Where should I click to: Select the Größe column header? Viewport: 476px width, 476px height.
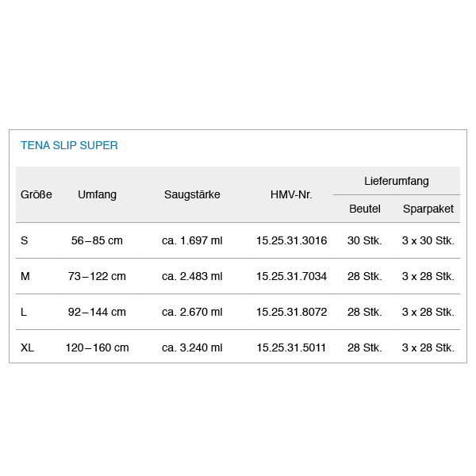pos(36,194)
